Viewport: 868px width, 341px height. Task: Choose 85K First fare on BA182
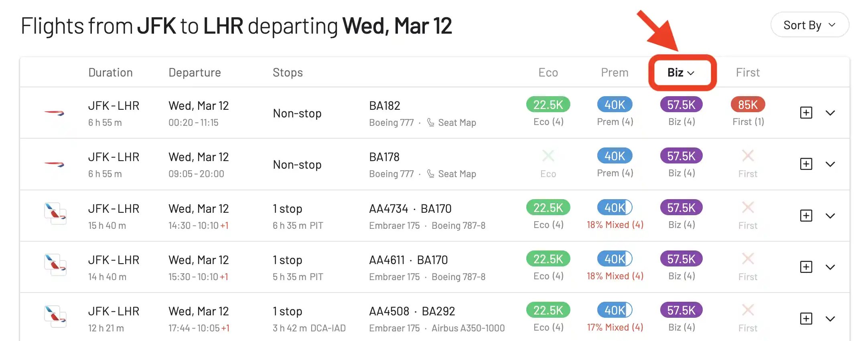point(748,105)
